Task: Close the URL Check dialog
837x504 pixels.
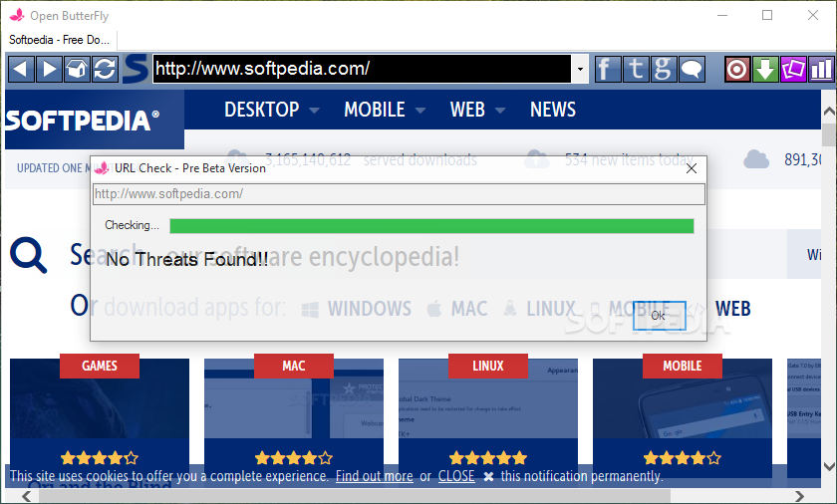Action: [x=692, y=168]
